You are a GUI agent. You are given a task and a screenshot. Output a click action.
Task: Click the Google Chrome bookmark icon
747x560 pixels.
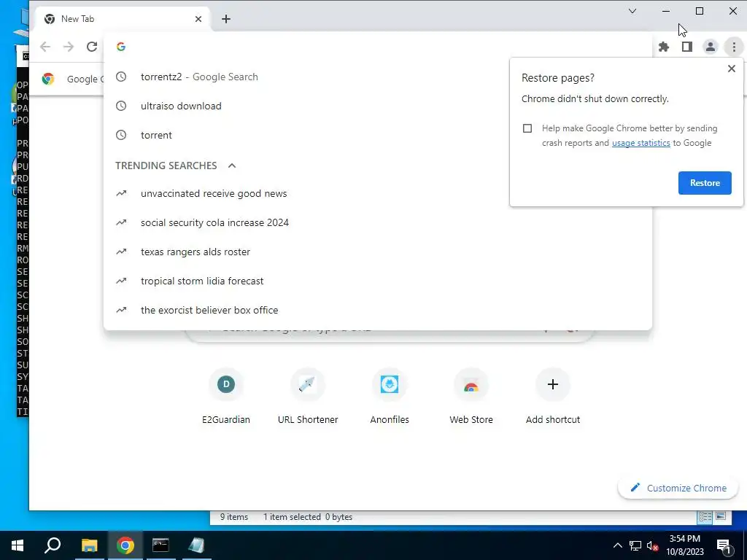(47, 79)
